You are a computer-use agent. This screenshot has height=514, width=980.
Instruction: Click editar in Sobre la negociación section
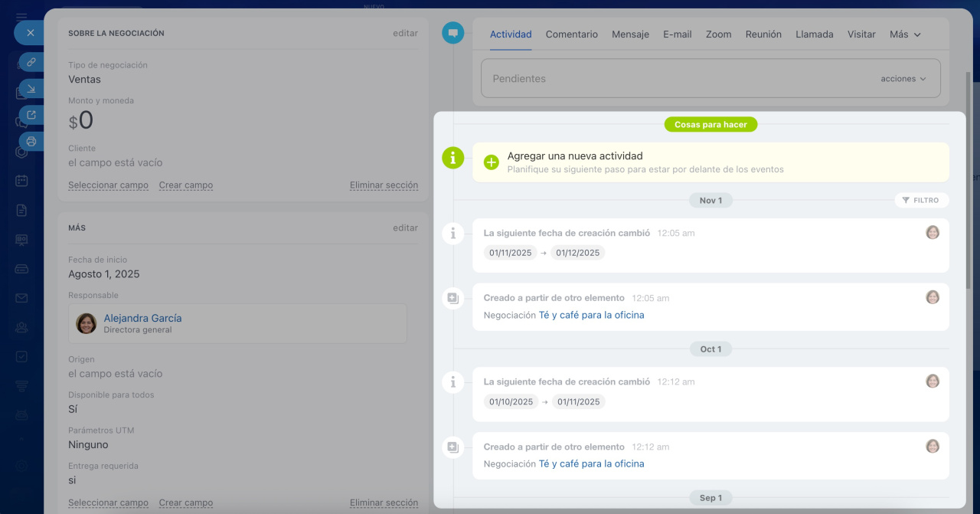coord(405,34)
